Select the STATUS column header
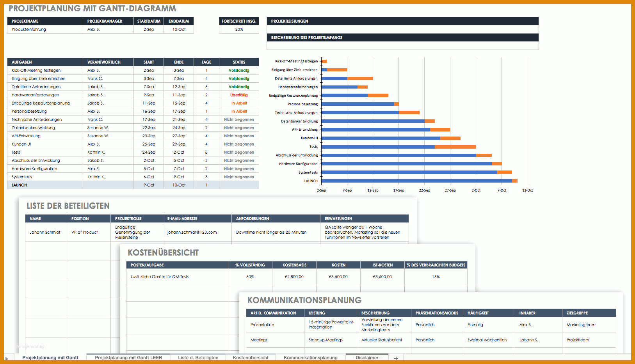 point(239,62)
